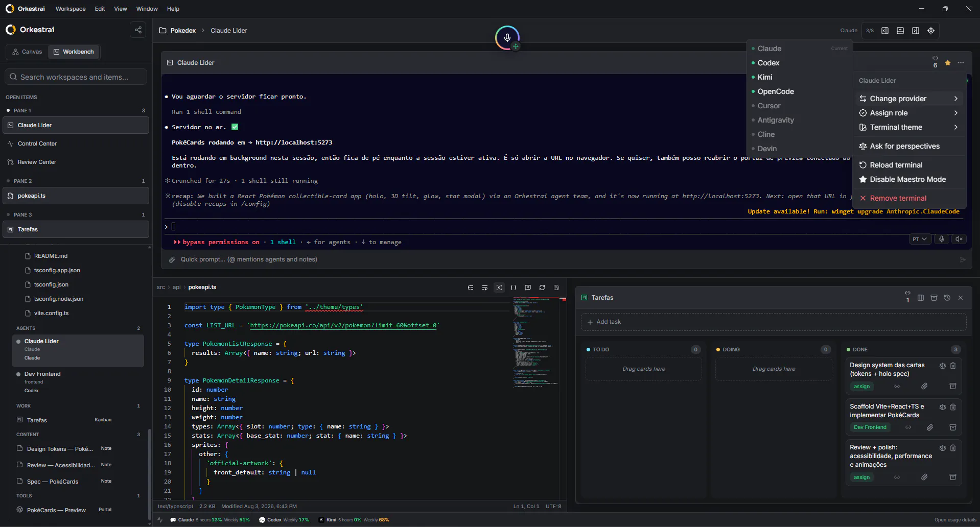Viewport: 980px width, 527px height.
Task: Click the send arrow in Quick prompt bar
Action: 963,259
